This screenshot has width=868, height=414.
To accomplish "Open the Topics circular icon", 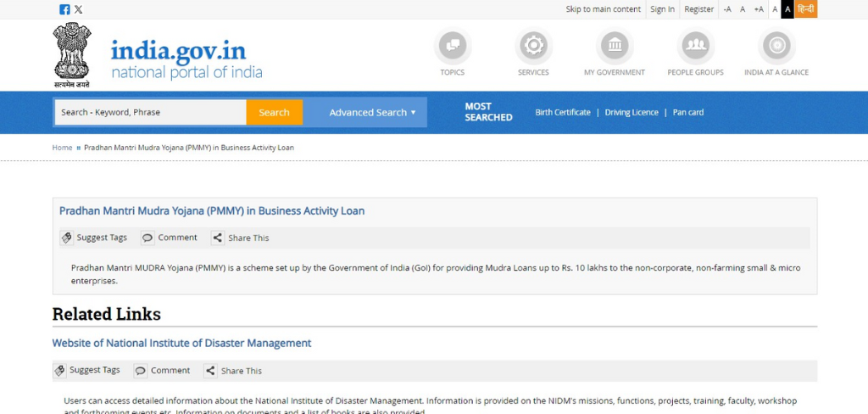I will (x=453, y=46).
